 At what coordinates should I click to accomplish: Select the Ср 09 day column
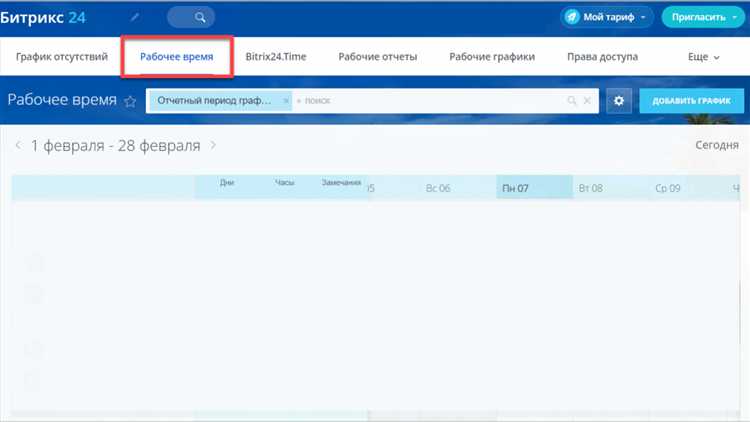coord(668,188)
